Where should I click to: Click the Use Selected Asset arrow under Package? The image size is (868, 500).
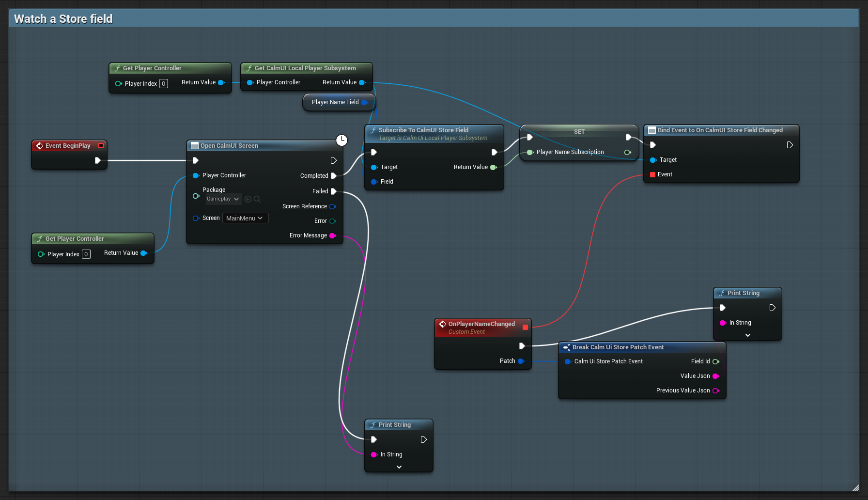point(248,199)
